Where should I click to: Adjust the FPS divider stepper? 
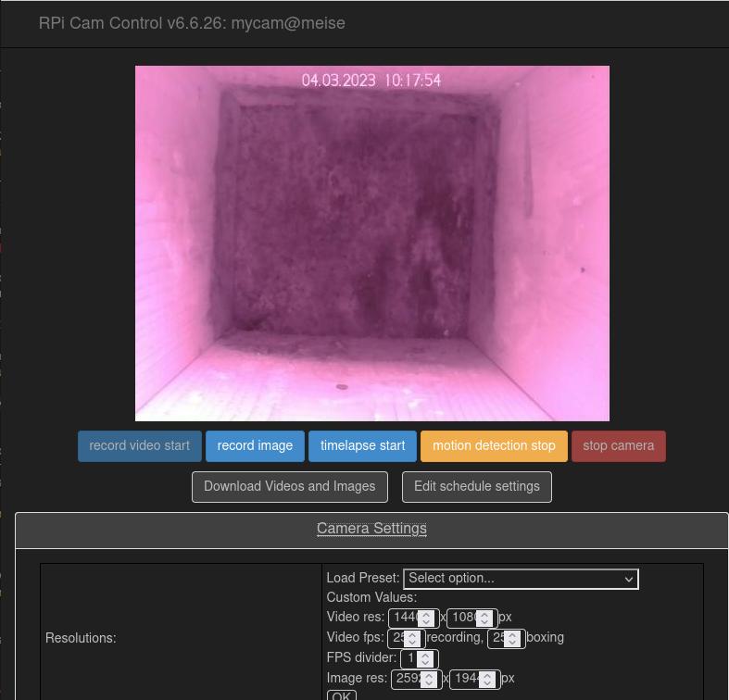pos(425,659)
